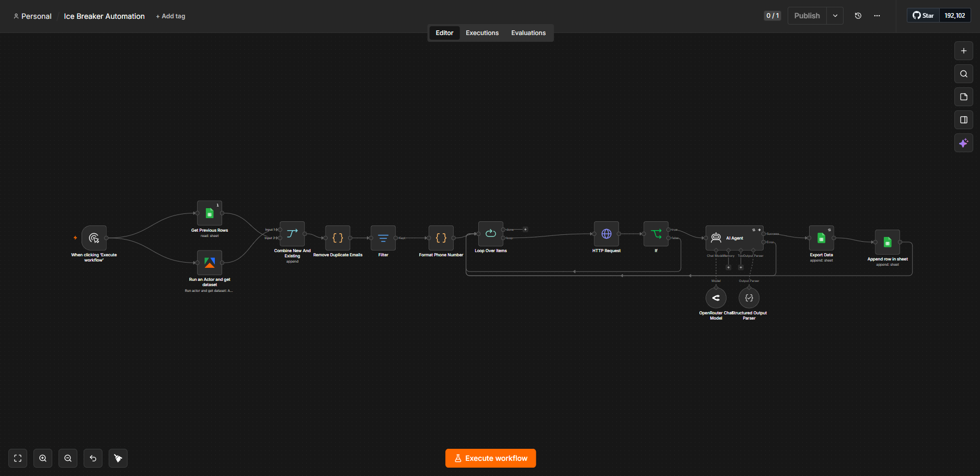Select the Filter node
The height and width of the screenshot is (476, 980).
[383, 238]
